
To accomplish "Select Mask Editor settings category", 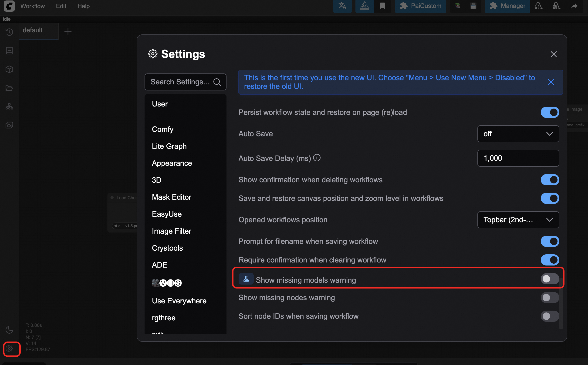I will click(x=171, y=197).
